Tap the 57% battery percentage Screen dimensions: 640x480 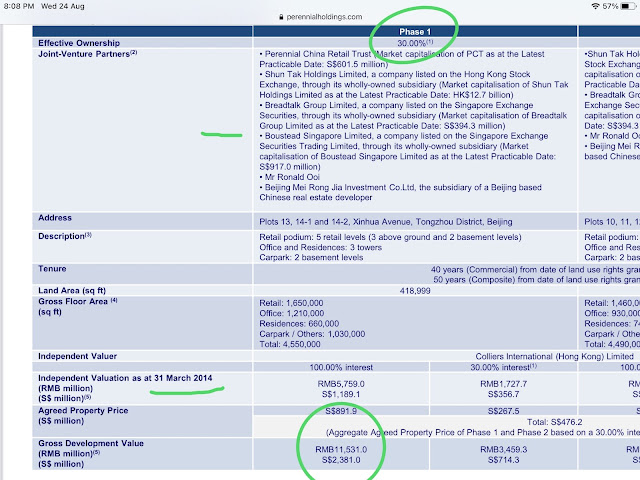pos(610,6)
